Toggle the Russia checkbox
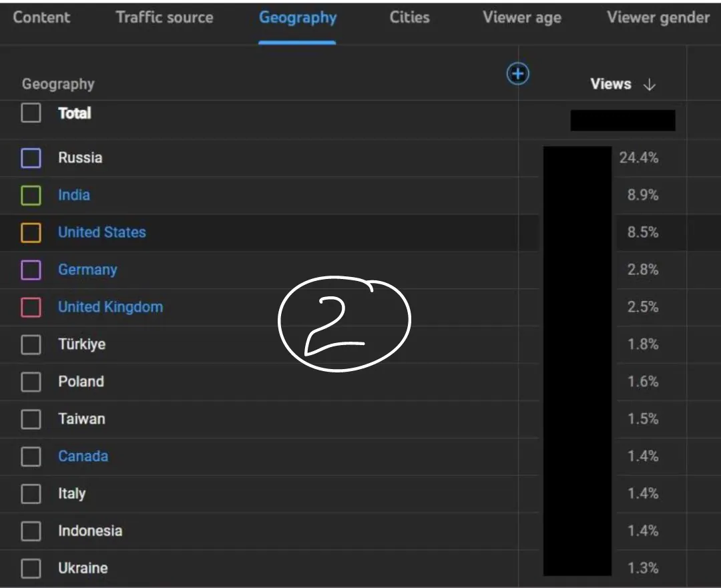 pos(31,158)
